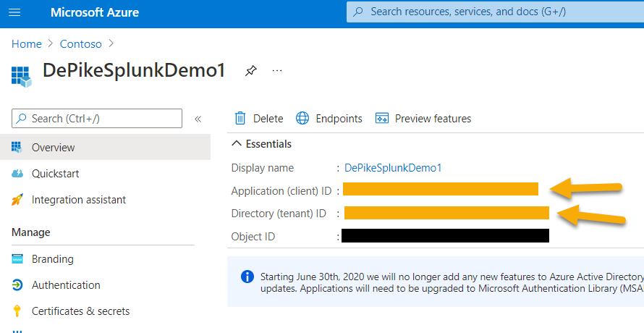Click the Search resources, services, and docs bar

(492, 12)
